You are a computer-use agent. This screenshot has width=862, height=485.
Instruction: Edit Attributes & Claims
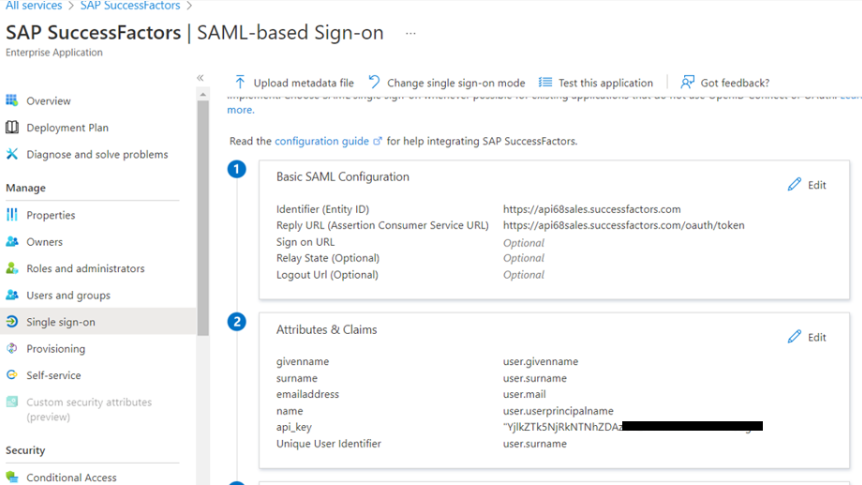807,337
